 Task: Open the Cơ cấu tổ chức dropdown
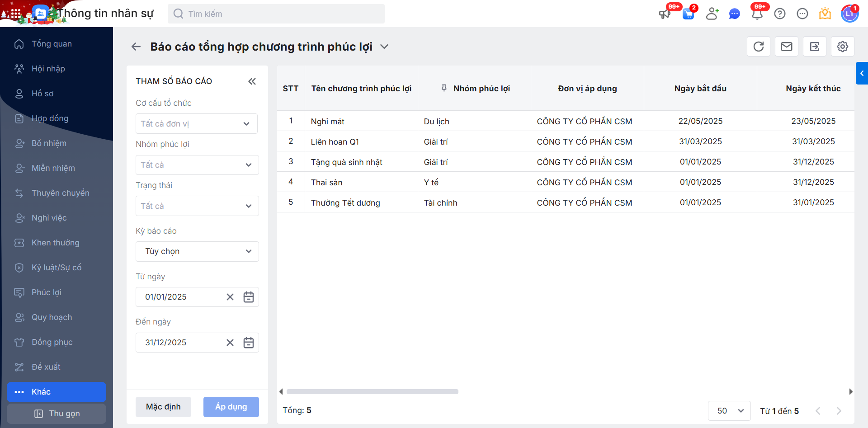click(x=197, y=124)
